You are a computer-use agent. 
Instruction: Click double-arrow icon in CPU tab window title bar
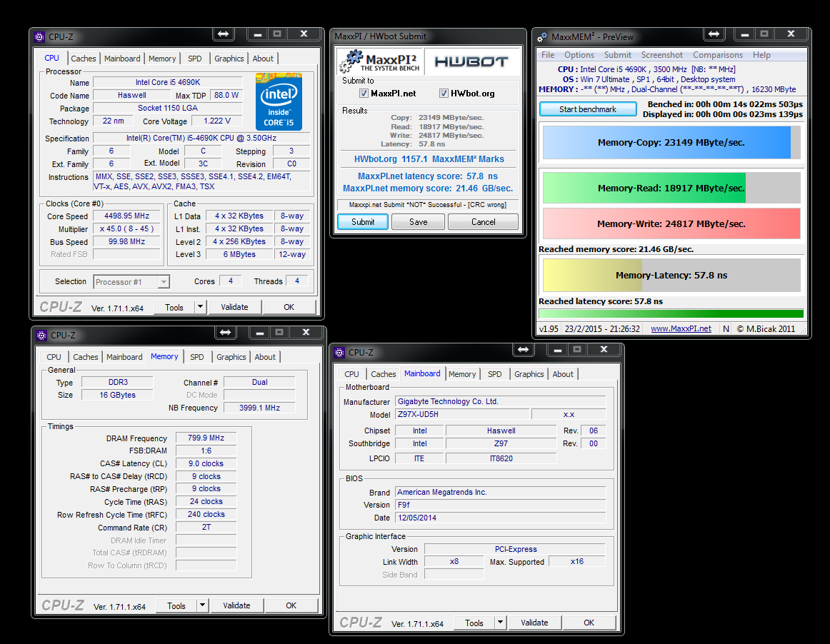pyautogui.click(x=223, y=34)
